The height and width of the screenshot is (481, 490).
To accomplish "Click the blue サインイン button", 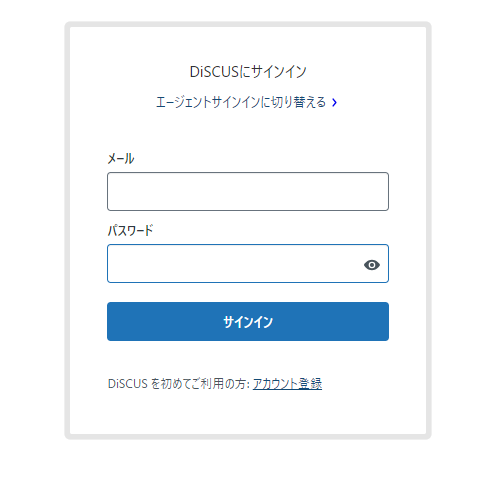I will point(248,321).
